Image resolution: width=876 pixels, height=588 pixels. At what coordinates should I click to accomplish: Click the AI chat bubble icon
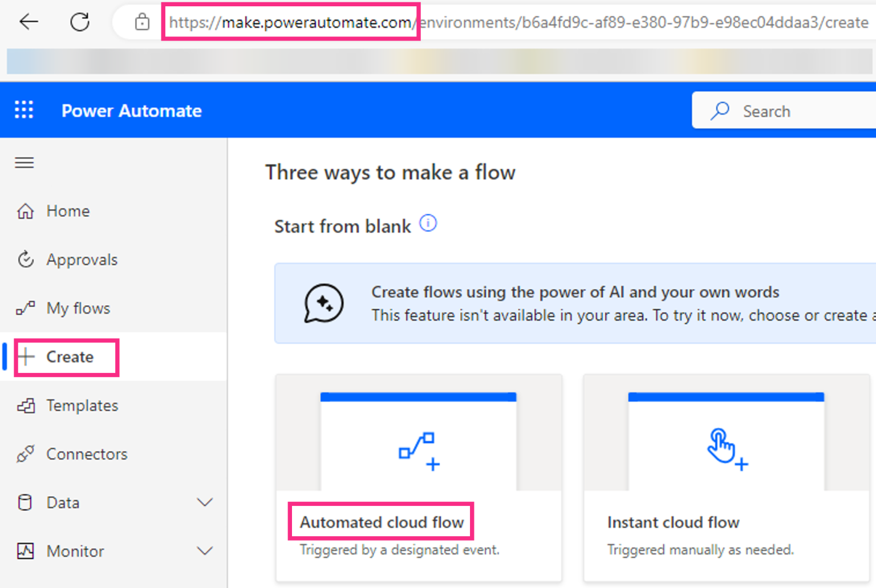pyautogui.click(x=324, y=303)
